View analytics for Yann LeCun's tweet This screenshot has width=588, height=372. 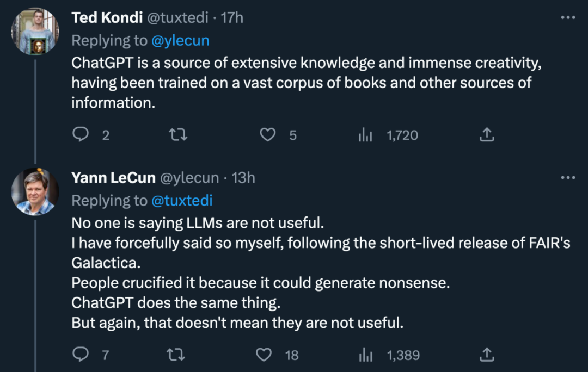pyautogui.click(x=365, y=355)
